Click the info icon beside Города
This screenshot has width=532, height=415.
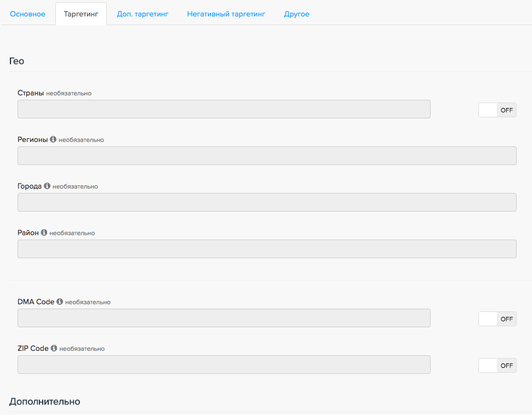click(x=47, y=186)
